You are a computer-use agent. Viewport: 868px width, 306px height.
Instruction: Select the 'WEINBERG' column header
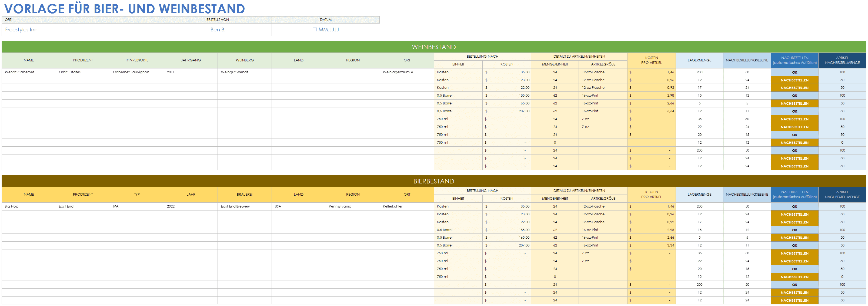(245, 60)
